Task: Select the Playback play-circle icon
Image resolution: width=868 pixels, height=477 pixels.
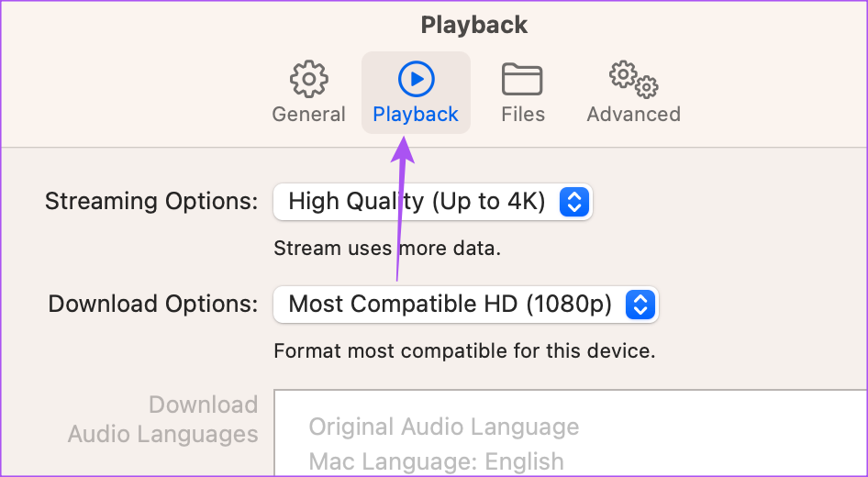Action: coord(417,79)
